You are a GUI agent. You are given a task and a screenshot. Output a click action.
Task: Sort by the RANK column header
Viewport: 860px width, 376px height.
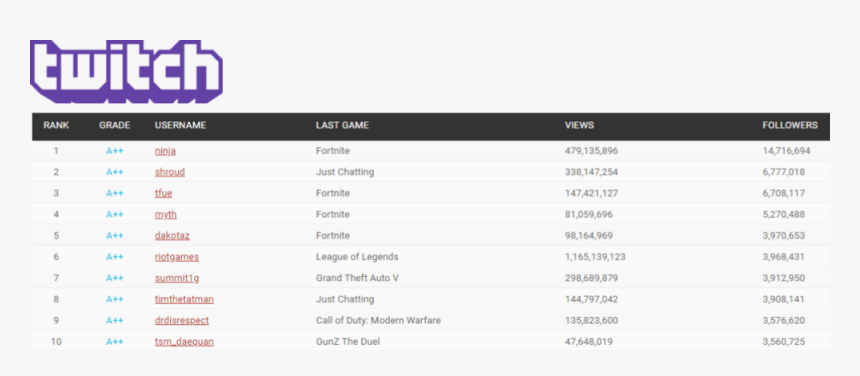[56, 126]
